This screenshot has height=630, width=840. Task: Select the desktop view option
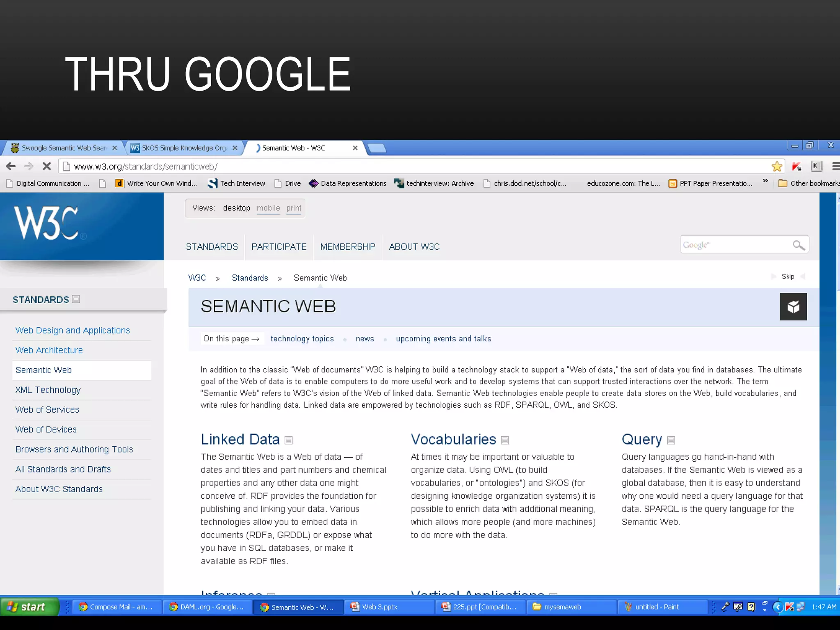[237, 208]
